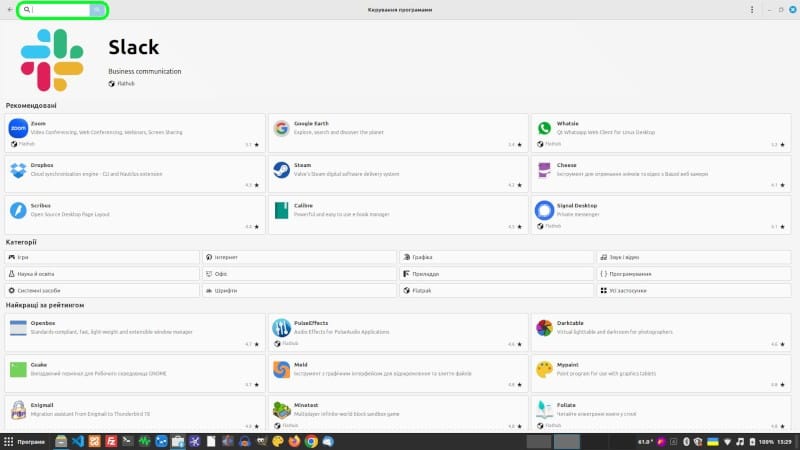Open the Звук і відео category
Screen dimensions: 800x450
tap(694, 257)
